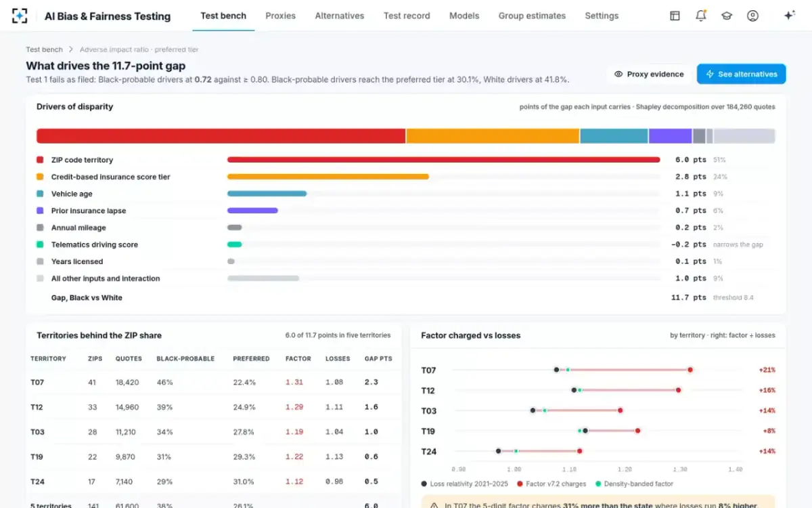Image resolution: width=812 pixels, height=508 pixels.
Task: Sort by TERRITORY column header
Action: 49,358
